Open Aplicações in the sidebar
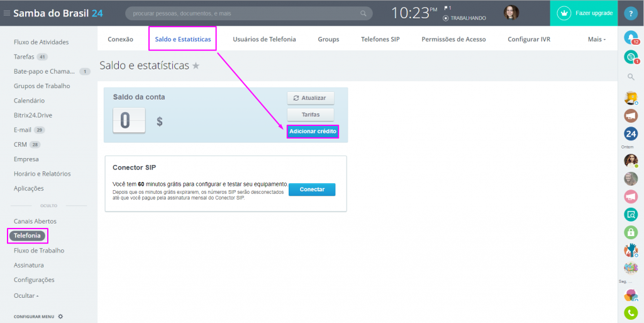Viewport: 644px width, 323px height. tap(29, 188)
